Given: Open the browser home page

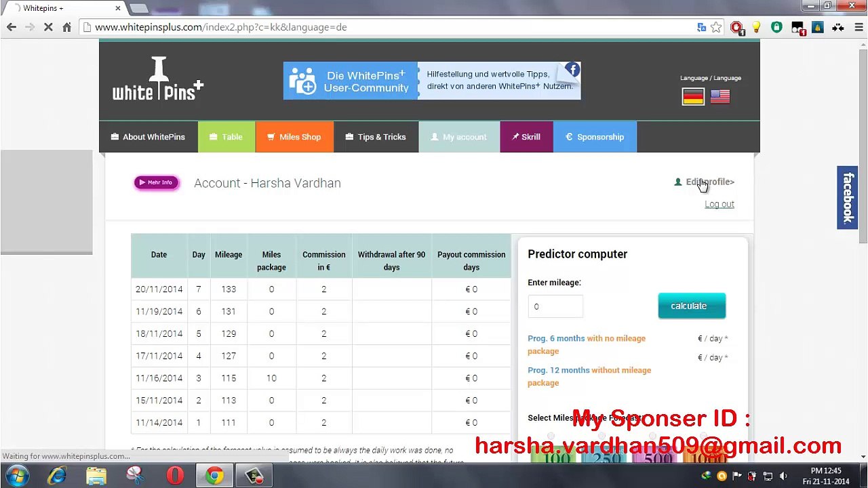Looking at the screenshot, I should tap(66, 27).
